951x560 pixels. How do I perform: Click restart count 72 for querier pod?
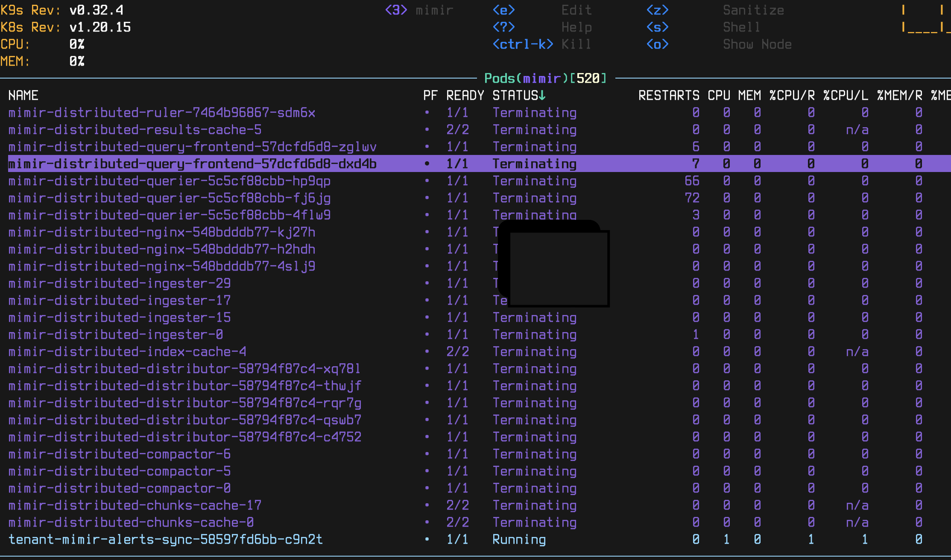pos(692,198)
